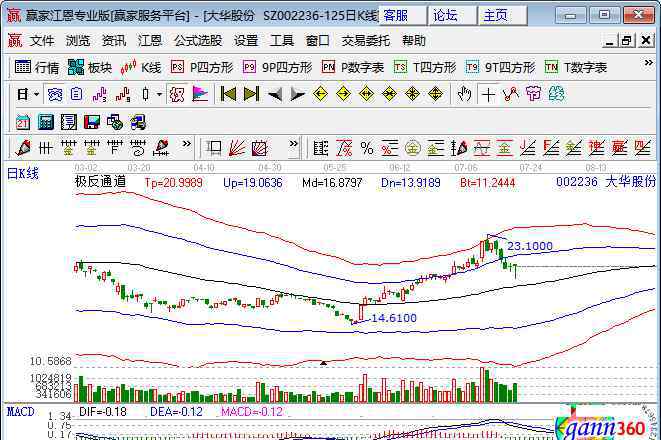Click the black left arrow icon
This screenshot has width=661, height=440.
(x=275, y=94)
